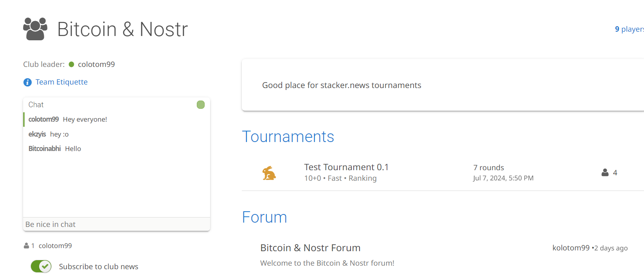
Task: Open Test Tournament 0.1
Action: (x=346, y=167)
